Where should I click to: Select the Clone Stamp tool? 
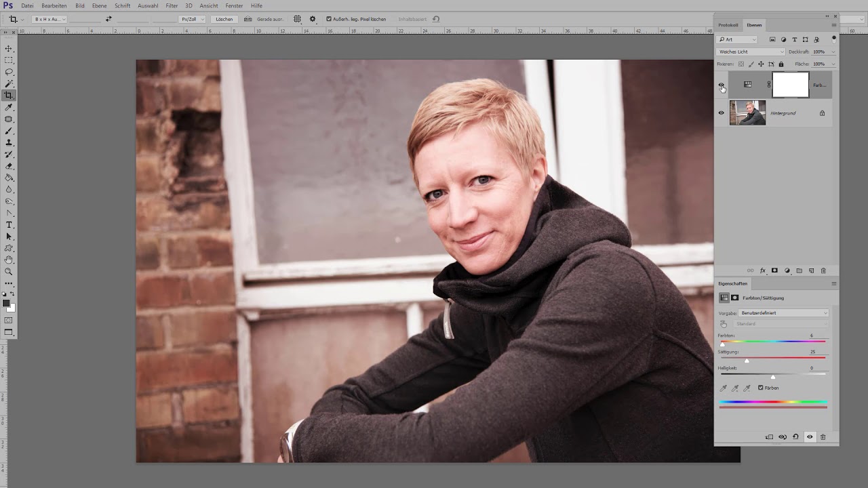9,142
